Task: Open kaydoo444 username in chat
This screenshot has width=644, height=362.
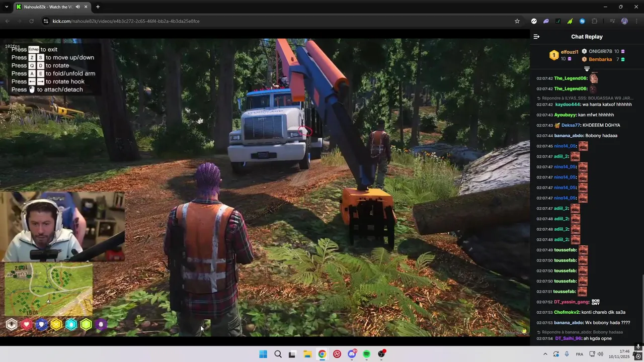Action: point(568,105)
